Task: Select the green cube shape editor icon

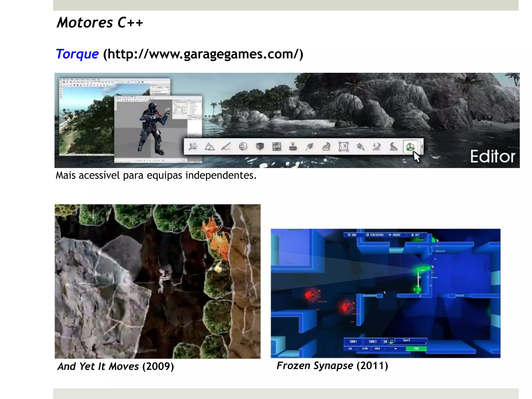Action: point(410,147)
